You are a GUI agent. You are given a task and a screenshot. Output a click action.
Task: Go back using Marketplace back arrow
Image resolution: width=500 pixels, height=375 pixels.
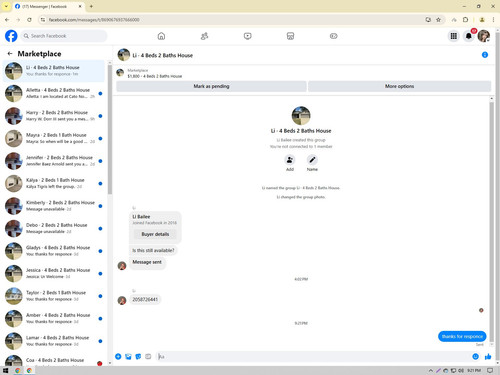[10, 54]
